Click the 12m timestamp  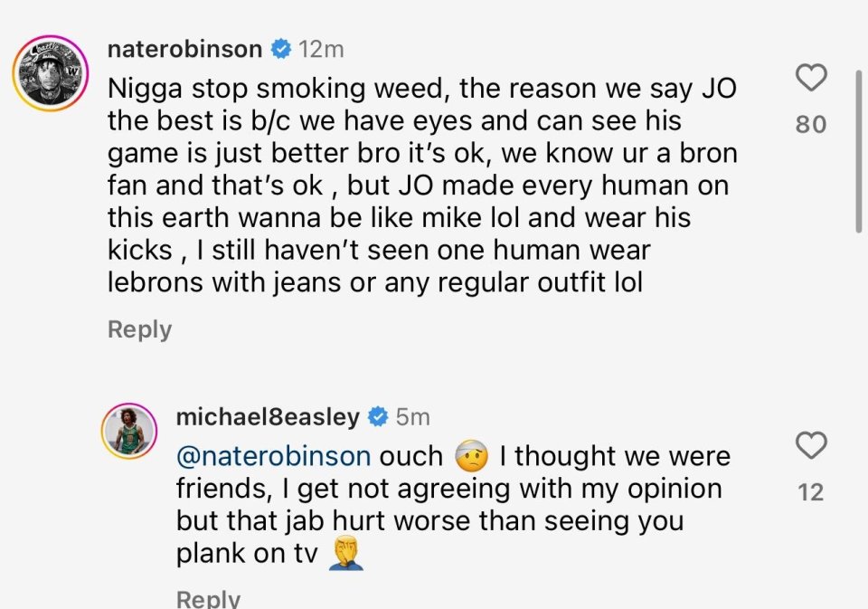[321, 49]
